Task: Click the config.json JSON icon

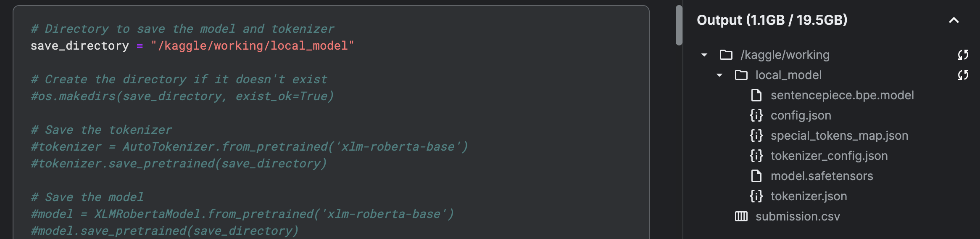Action: coord(756,115)
